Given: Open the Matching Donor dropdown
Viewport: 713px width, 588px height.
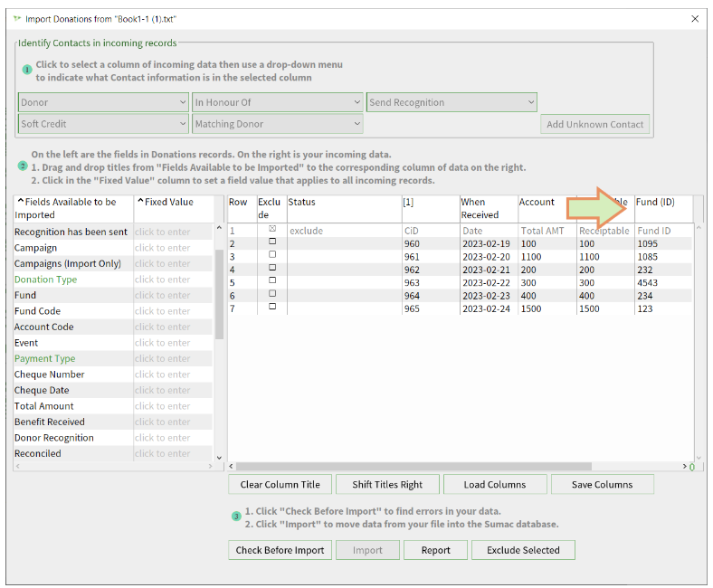Looking at the screenshot, I should pyautogui.click(x=278, y=124).
